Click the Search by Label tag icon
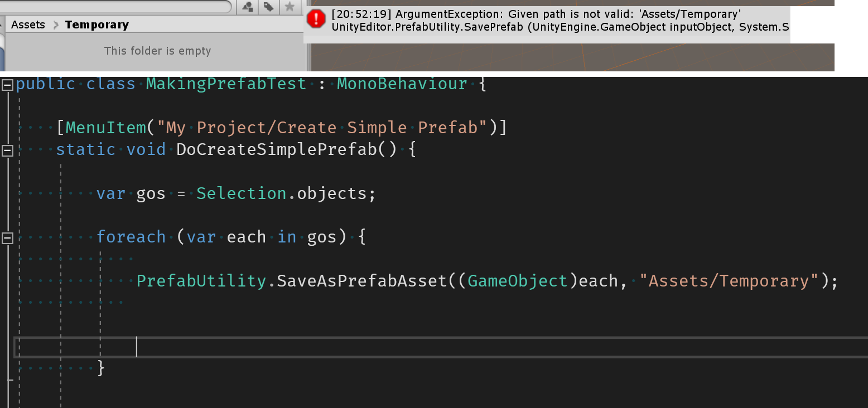 [269, 7]
